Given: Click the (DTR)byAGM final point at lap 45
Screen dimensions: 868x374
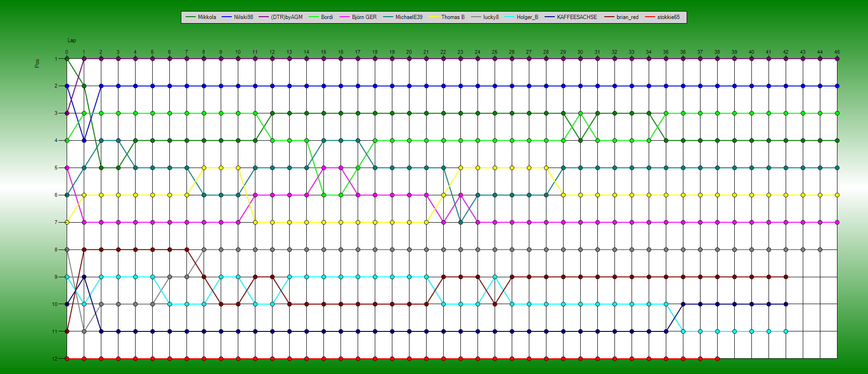Looking at the screenshot, I should (x=837, y=59).
